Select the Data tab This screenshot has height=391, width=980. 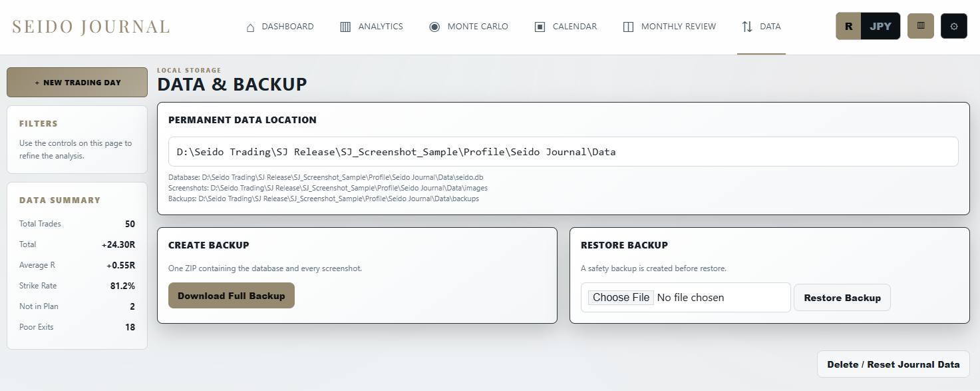(x=761, y=27)
